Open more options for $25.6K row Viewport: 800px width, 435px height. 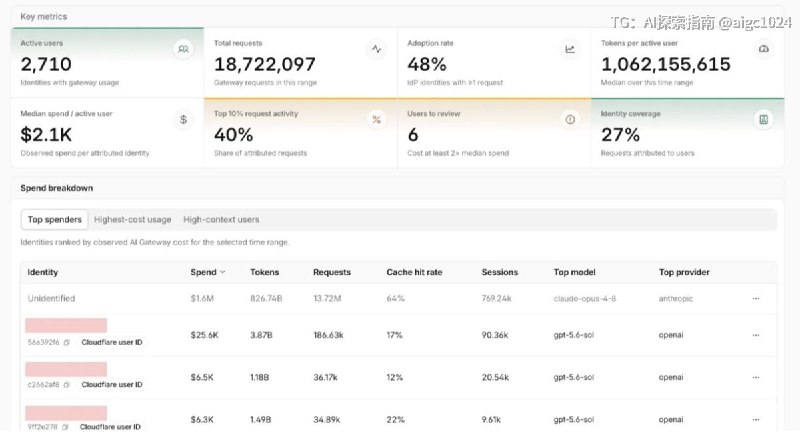pyautogui.click(x=756, y=335)
